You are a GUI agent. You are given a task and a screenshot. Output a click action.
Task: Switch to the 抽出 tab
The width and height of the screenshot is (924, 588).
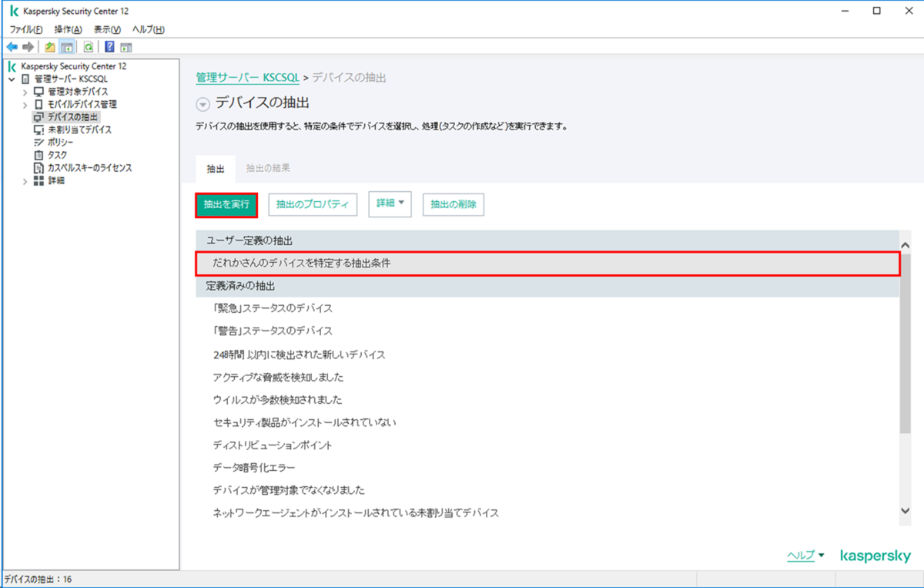[x=216, y=168]
